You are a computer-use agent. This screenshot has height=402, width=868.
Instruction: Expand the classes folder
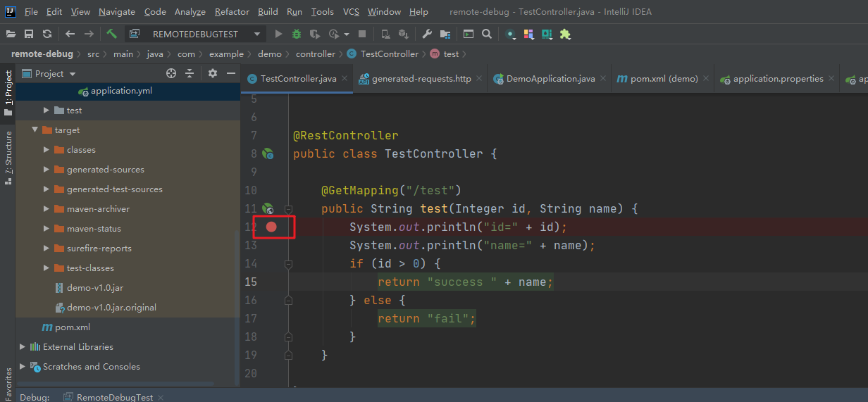point(46,150)
